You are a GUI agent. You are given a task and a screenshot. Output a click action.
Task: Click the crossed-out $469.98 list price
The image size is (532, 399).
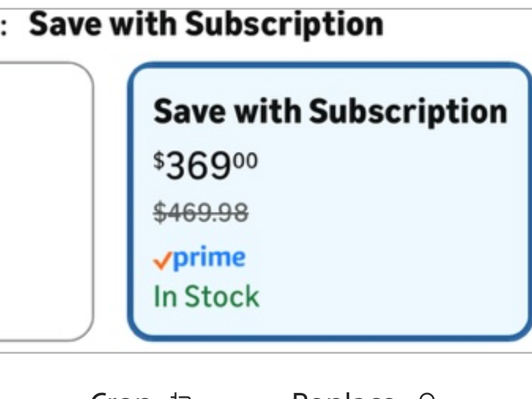[x=201, y=212]
